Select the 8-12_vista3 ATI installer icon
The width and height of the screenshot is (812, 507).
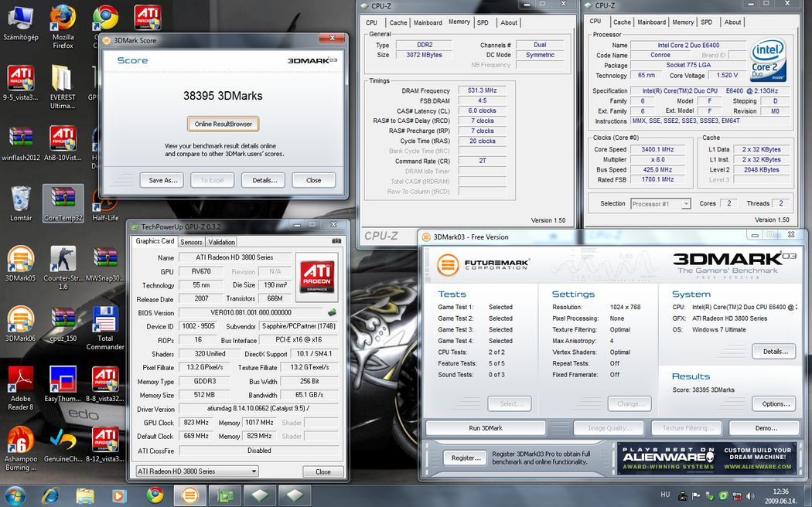coord(105,444)
